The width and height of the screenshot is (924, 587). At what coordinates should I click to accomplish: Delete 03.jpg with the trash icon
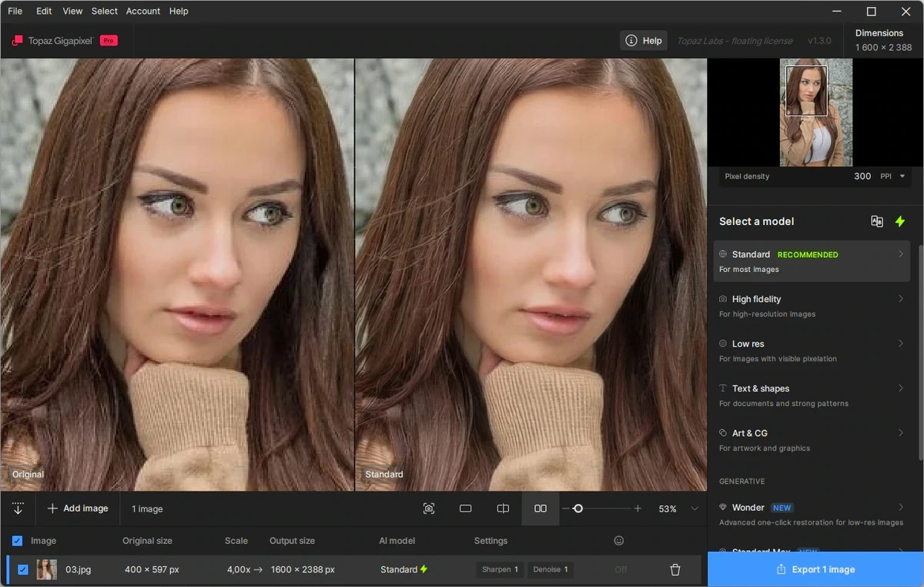[675, 569]
